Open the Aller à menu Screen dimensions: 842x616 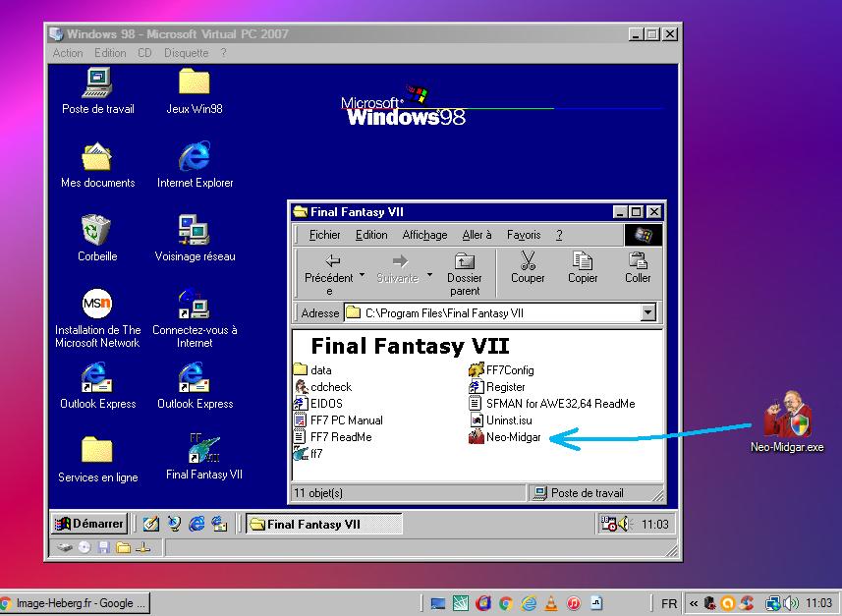477,235
